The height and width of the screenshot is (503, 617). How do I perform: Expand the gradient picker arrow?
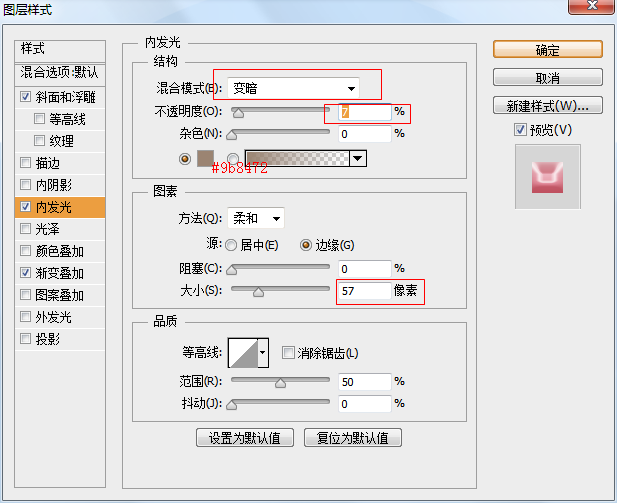coord(358,159)
